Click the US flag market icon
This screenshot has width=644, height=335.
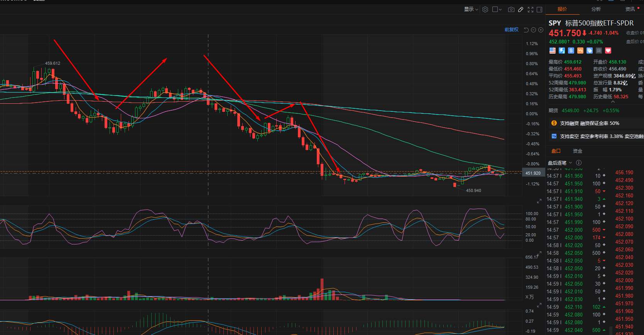(x=553, y=51)
